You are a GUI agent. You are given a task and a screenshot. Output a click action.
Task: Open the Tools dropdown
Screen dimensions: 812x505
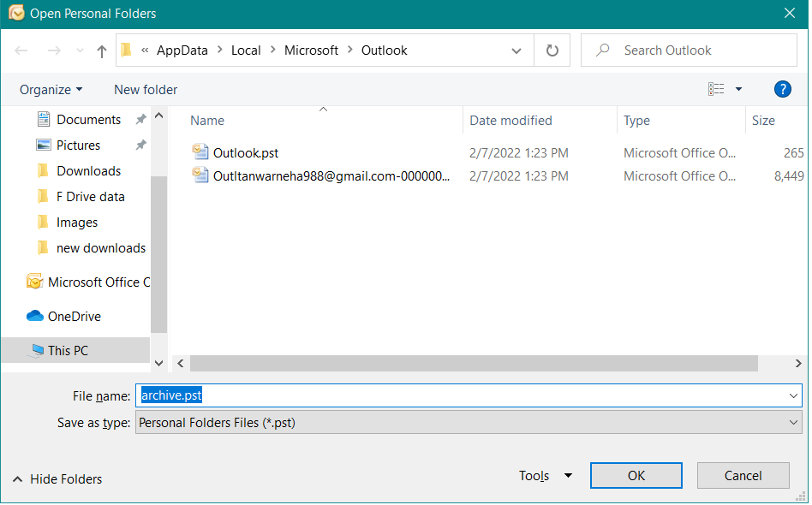pos(545,475)
